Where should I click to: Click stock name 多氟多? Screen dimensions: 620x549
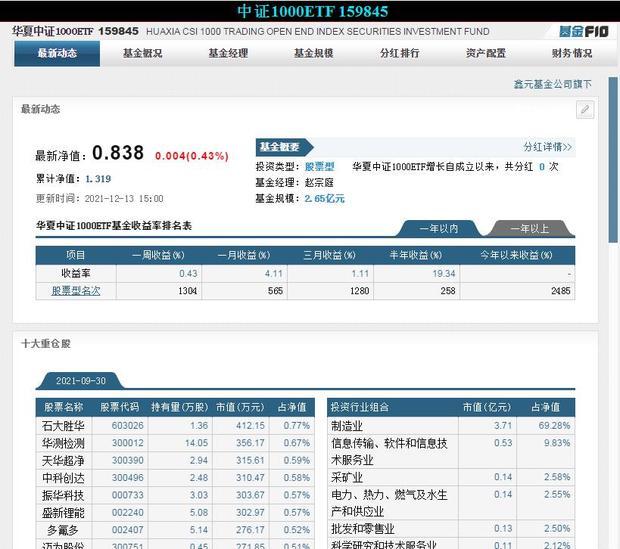click(x=63, y=530)
